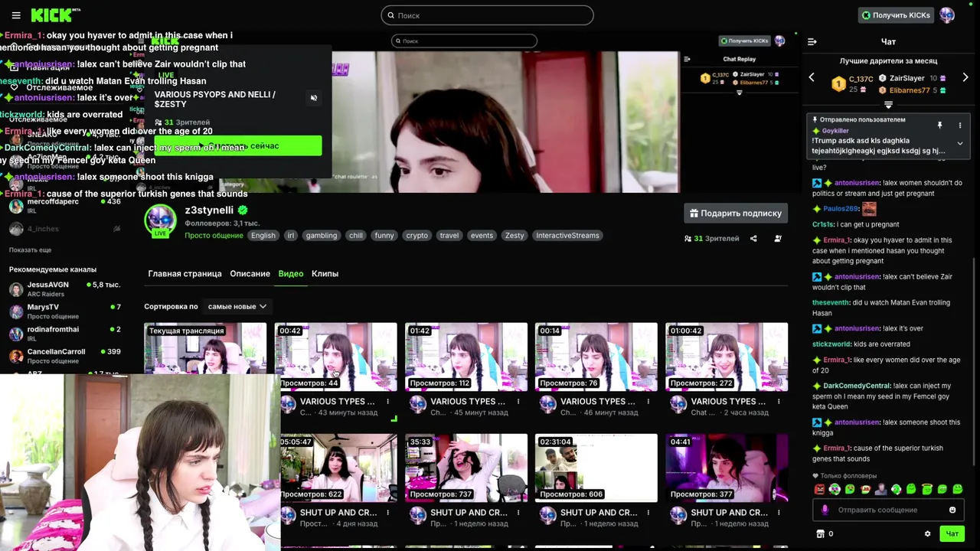
Task: Open the 00:14 video thumbnail
Action: coord(596,357)
